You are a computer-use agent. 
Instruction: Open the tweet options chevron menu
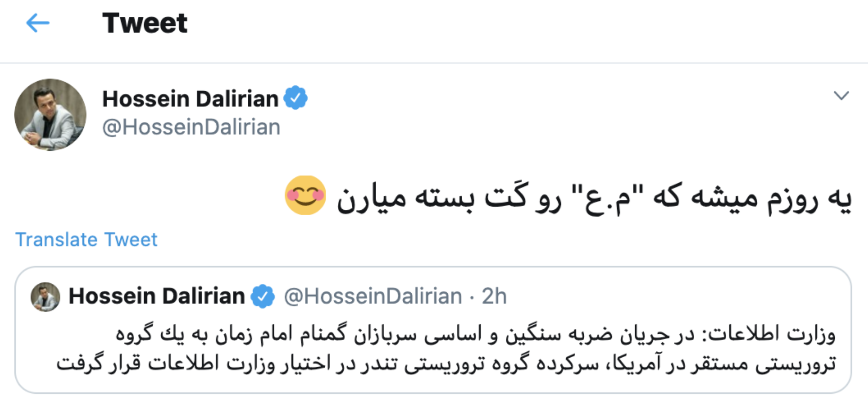point(841,96)
